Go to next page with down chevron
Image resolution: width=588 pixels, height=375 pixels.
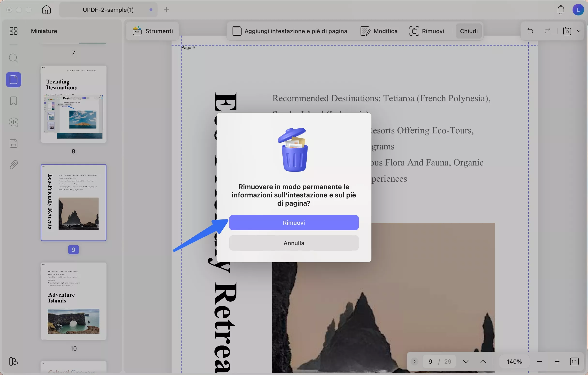pyautogui.click(x=465, y=361)
